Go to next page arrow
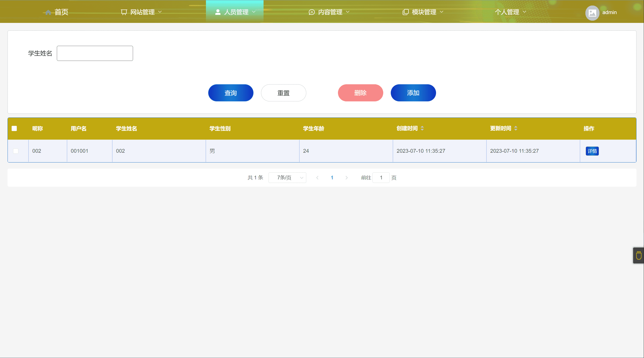The image size is (644, 358). click(x=347, y=178)
